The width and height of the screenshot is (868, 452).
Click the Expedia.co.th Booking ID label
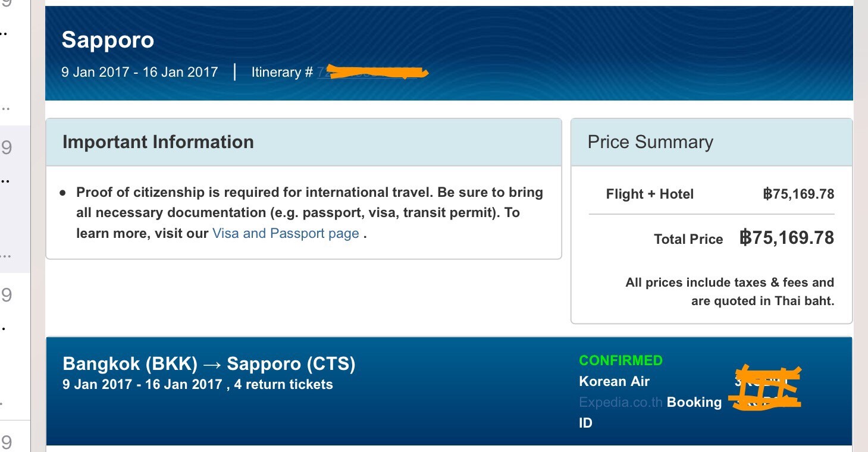point(650,412)
